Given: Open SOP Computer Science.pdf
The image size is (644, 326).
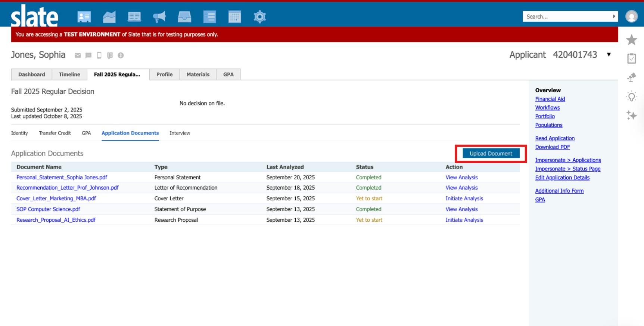Looking at the screenshot, I should pyautogui.click(x=48, y=209).
